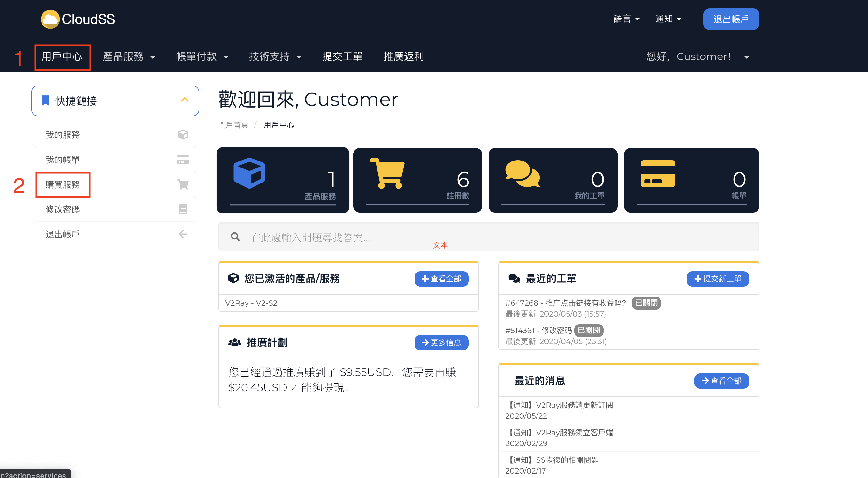868x478 pixels.
Task: Click the arrow icon beside 退出帳戶 sidebar item
Action: point(183,234)
